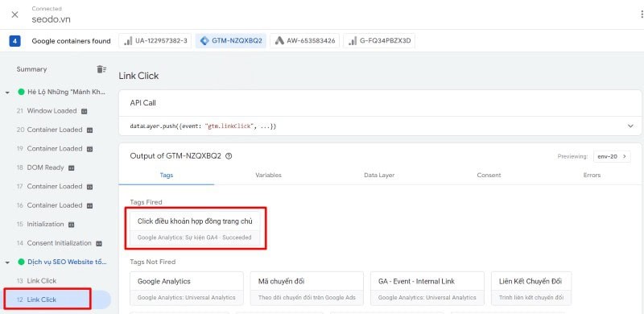
Task: Click the icon beside 21 Window Loaded
Action: 84,111
